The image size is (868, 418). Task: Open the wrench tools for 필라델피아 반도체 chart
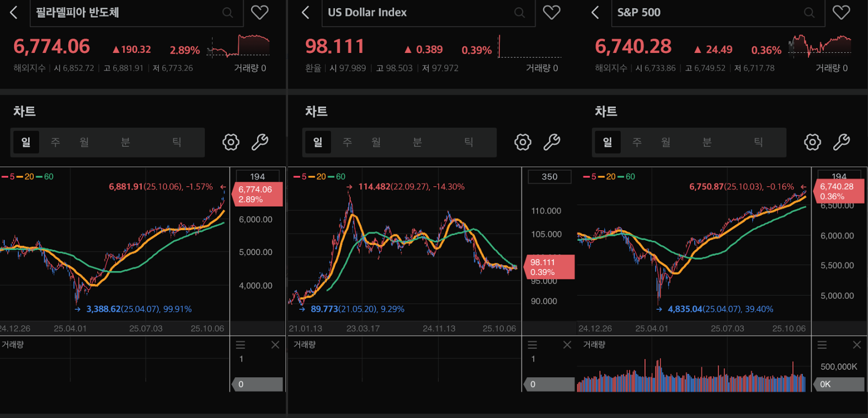tap(260, 142)
